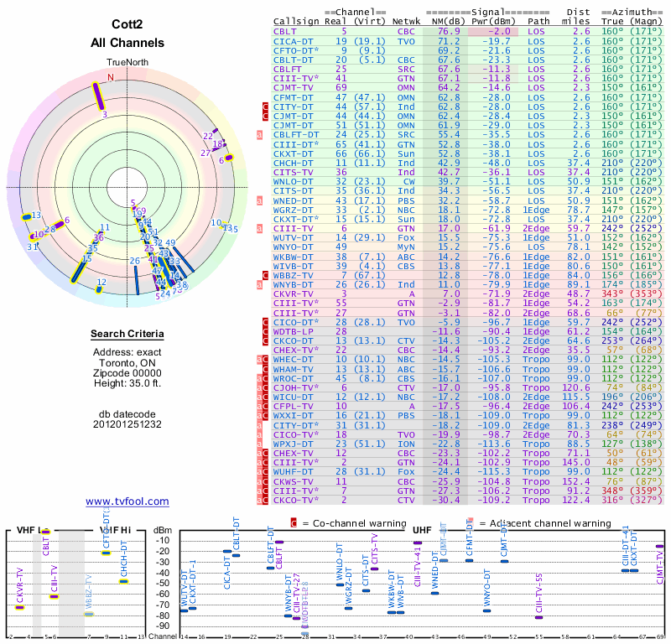Click the -2.0 power value for CBLT

(x=500, y=32)
